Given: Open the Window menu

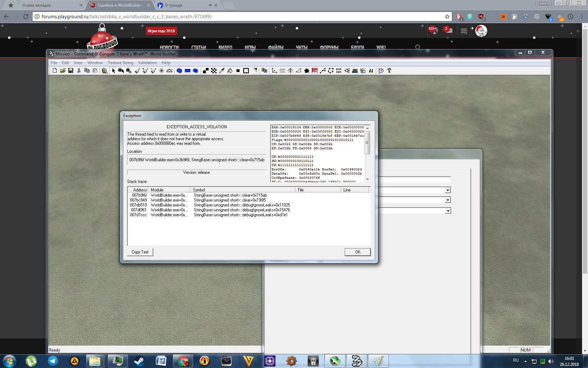Looking at the screenshot, I should coord(95,63).
